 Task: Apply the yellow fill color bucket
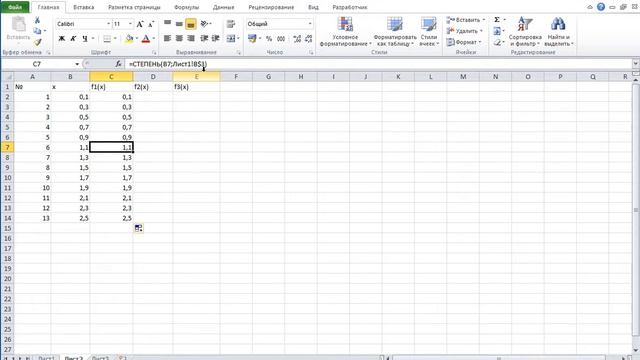[x=129, y=39]
